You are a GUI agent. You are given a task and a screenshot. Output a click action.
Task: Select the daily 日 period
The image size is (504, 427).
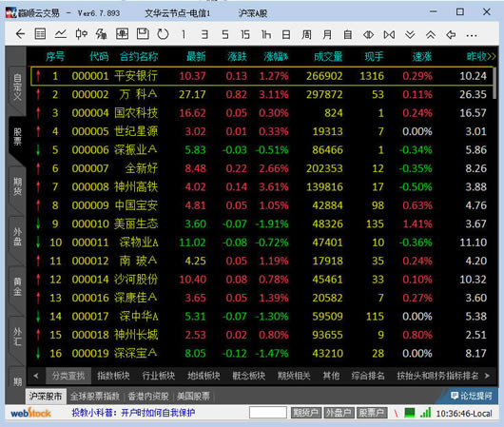286,34
